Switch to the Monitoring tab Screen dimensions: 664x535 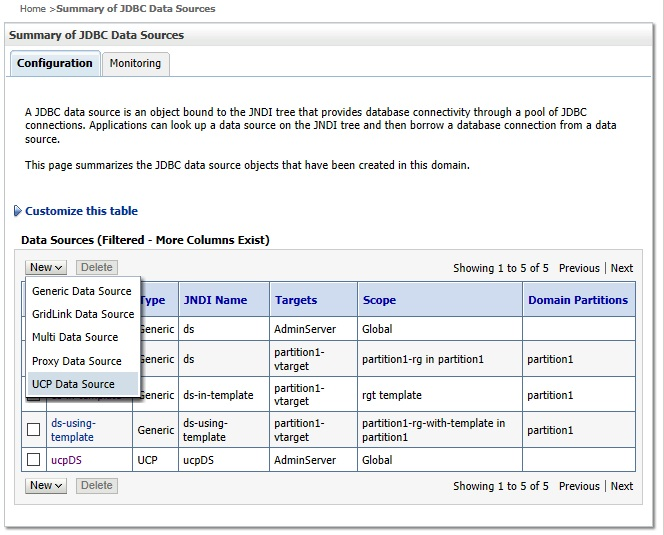(135, 63)
